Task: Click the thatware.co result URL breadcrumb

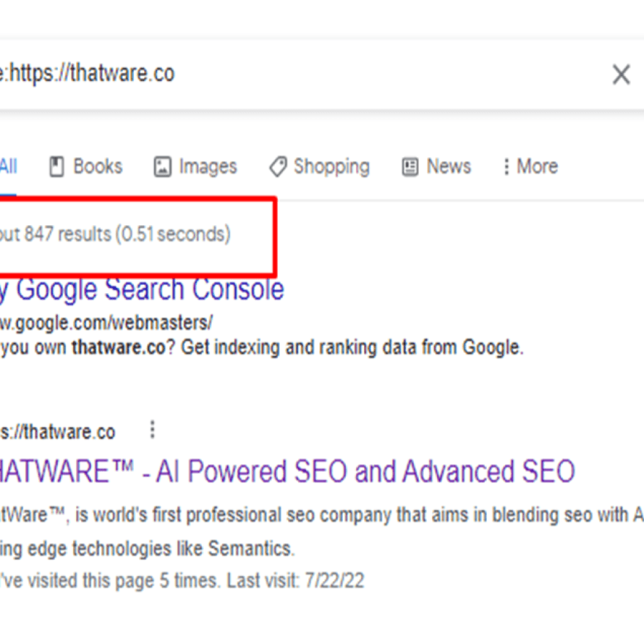Action: point(57,432)
